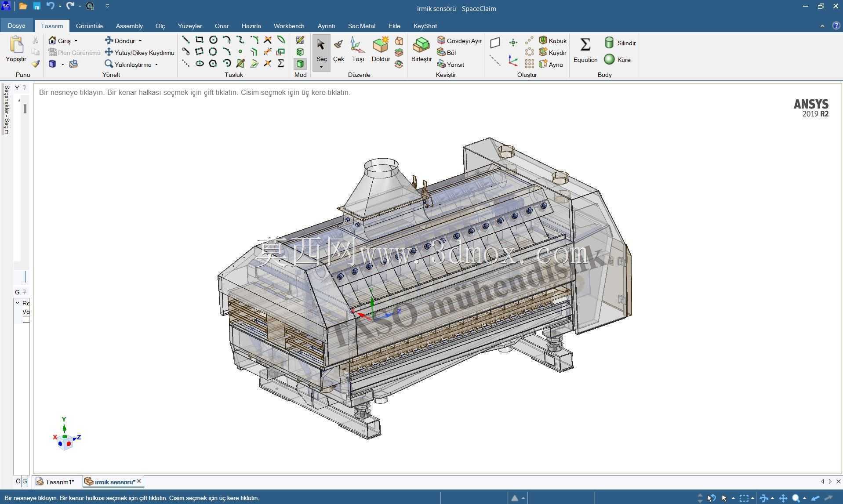The width and height of the screenshot is (843, 504).
Task: Click the Yansıt project tool
Action: click(x=451, y=65)
